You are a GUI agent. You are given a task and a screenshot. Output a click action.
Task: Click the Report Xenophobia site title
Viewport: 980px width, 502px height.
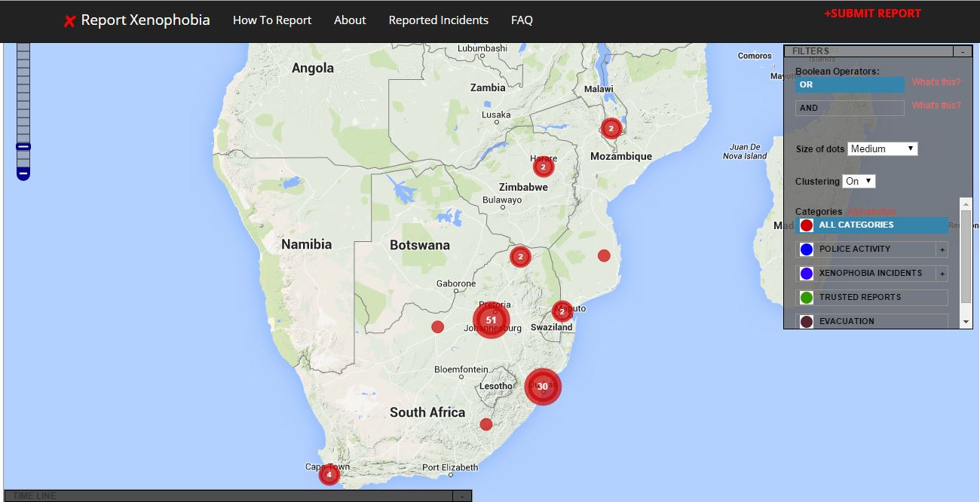145,20
